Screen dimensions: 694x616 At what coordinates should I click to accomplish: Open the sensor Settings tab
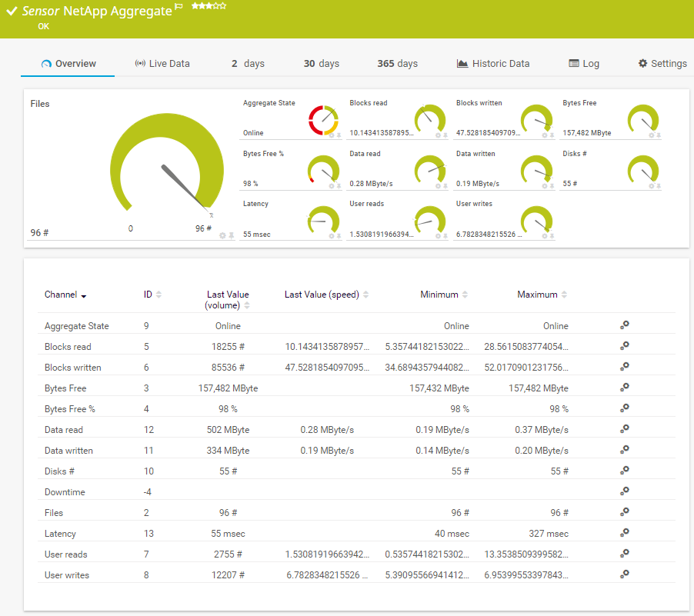(x=662, y=64)
